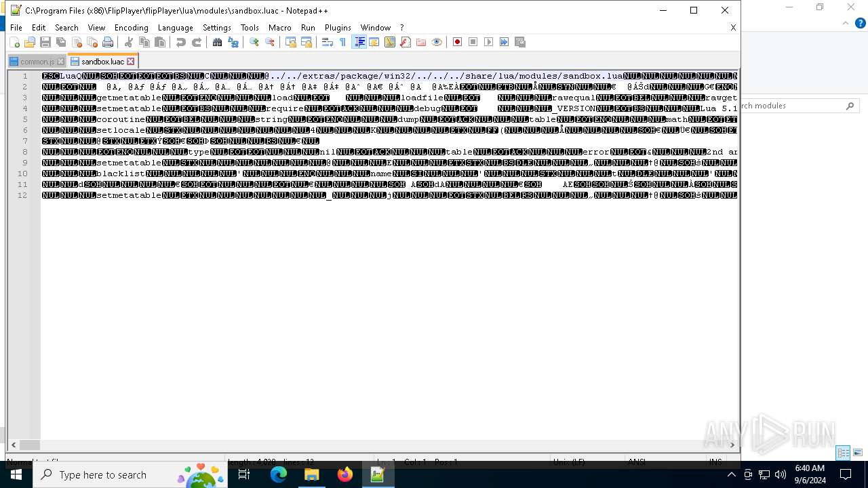Open the Language menu
Image resolution: width=868 pixels, height=488 pixels.
coord(175,28)
